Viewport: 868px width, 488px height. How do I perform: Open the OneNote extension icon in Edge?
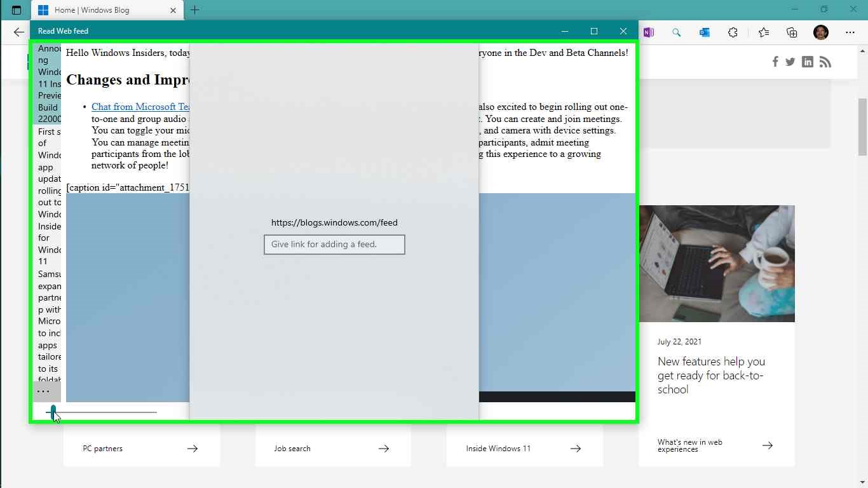(648, 32)
